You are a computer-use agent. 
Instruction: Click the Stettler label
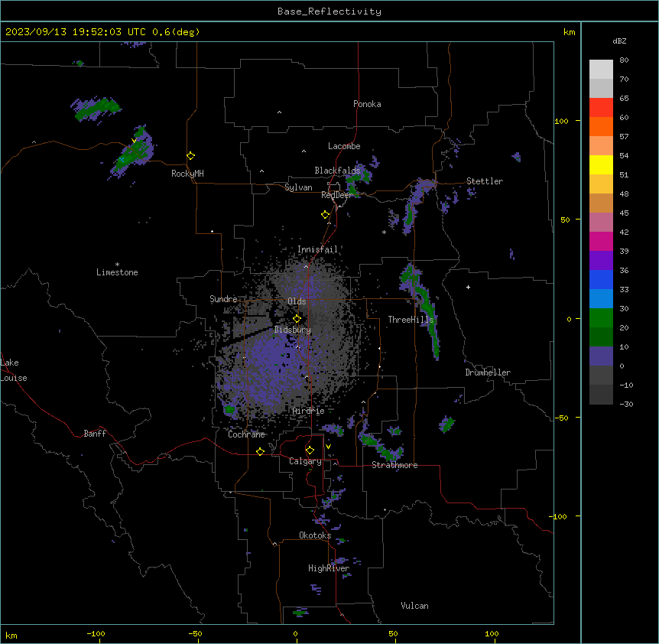pos(485,181)
